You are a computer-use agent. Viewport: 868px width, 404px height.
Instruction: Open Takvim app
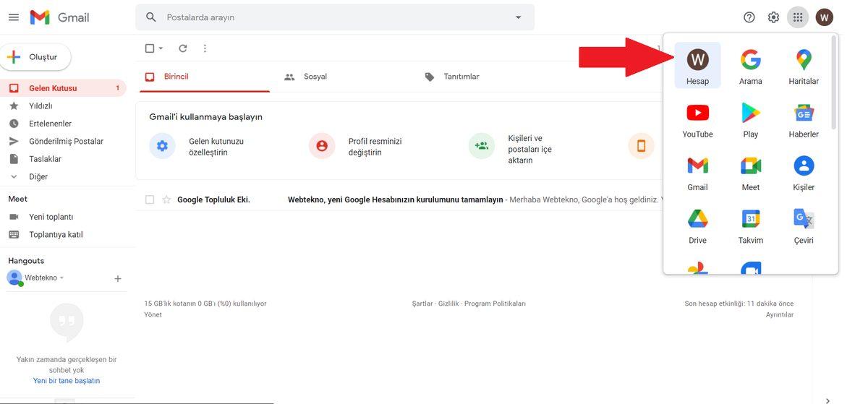point(751,225)
